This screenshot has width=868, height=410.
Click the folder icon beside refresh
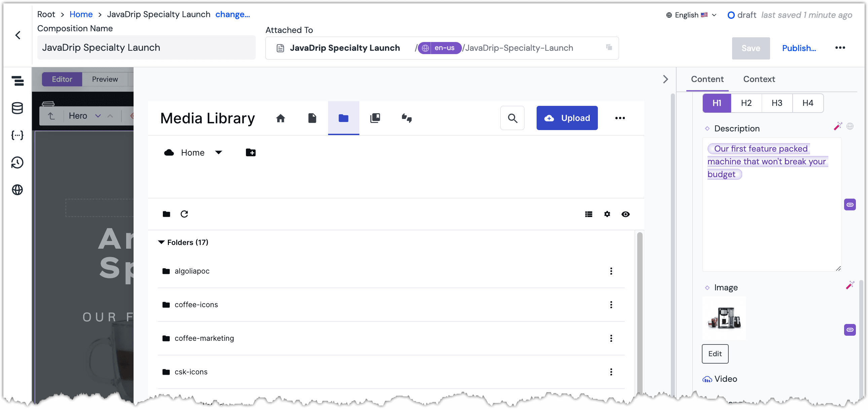click(167, 214)
